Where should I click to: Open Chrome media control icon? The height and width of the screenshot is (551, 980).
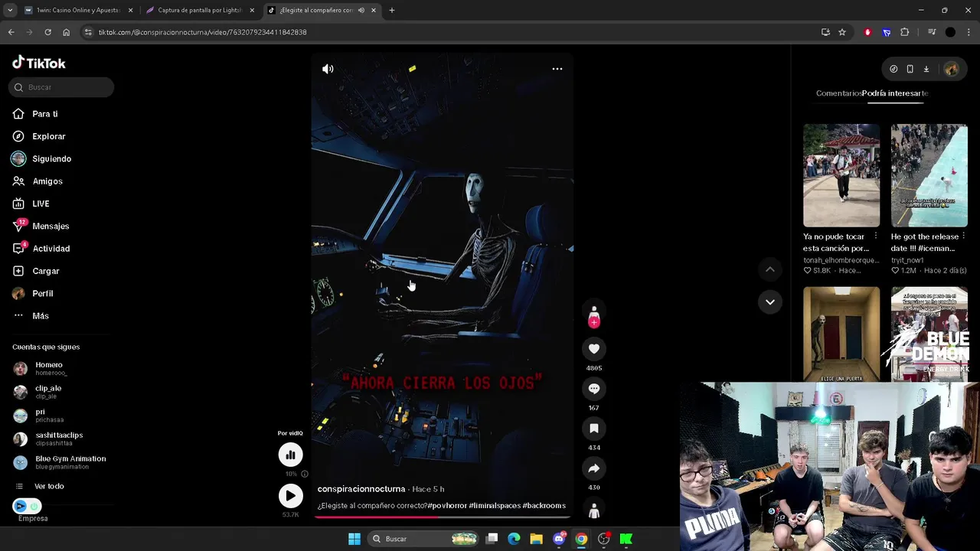(x=932, y=32)
